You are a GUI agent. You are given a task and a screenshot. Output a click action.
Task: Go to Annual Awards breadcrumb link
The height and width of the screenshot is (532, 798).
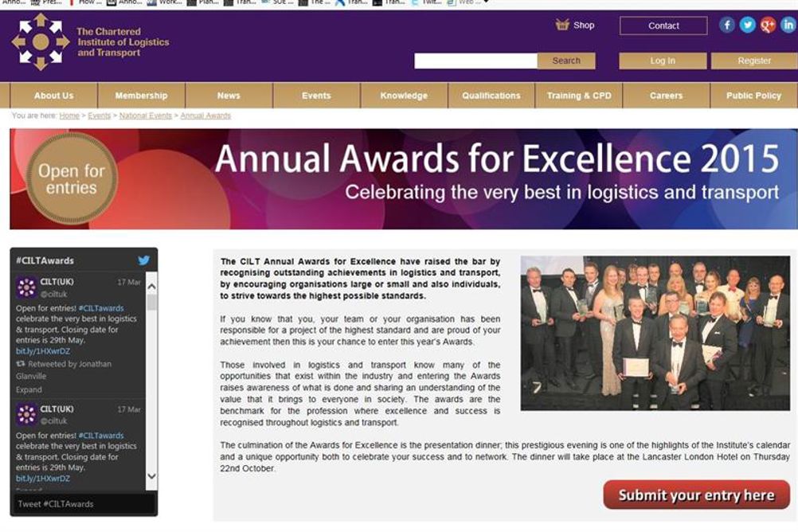point(205,115)
